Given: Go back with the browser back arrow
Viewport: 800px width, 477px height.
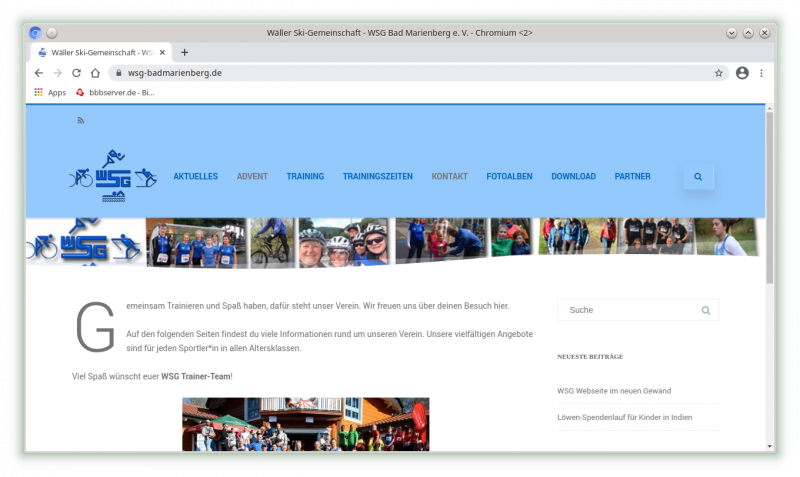Looking at the screenshot, I should click(39, 73).
